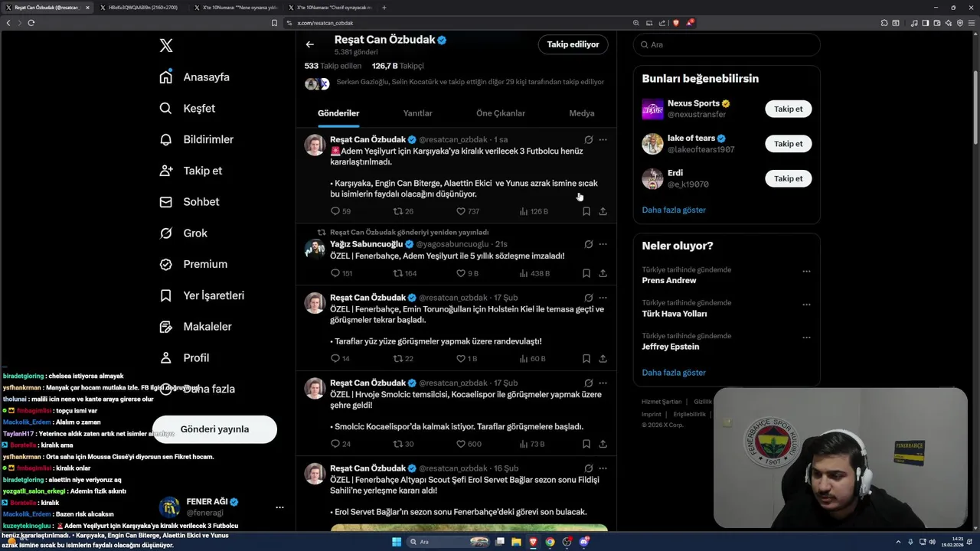Open Reşat Can Özbudak avatar on first post
The height and width of the screenshot is (551, 980).
click(315, 145)
